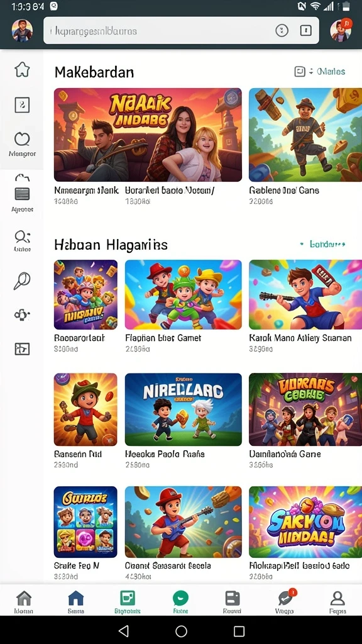
Task: Click the title under the NIREDLARC tile
Action: tap(165, 454)
